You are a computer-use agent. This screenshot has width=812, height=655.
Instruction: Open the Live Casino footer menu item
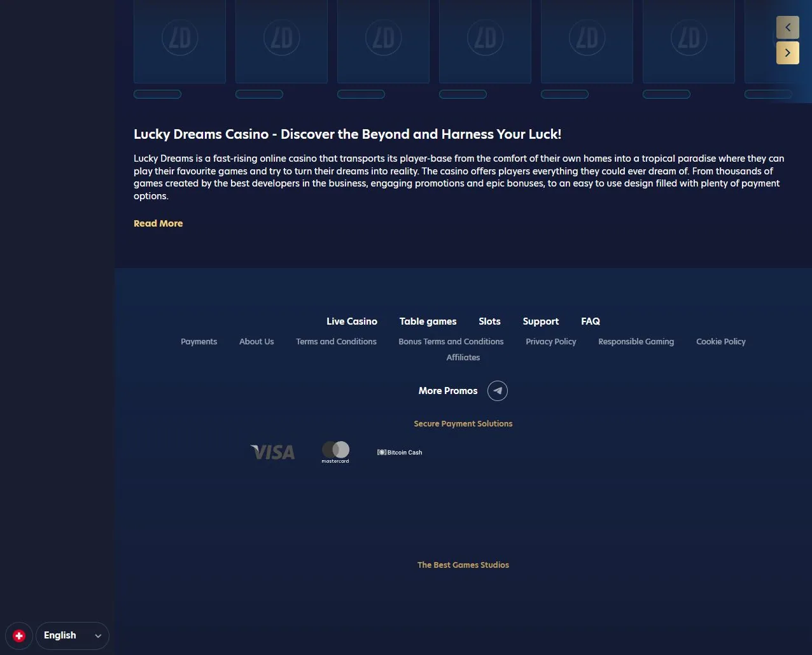(x=352, y=321)
